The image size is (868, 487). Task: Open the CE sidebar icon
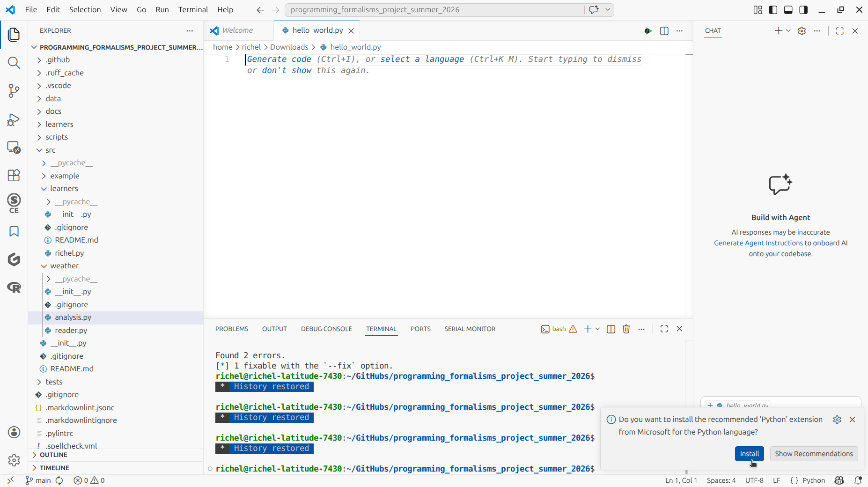pyautogui.click(x=14, y=203)
